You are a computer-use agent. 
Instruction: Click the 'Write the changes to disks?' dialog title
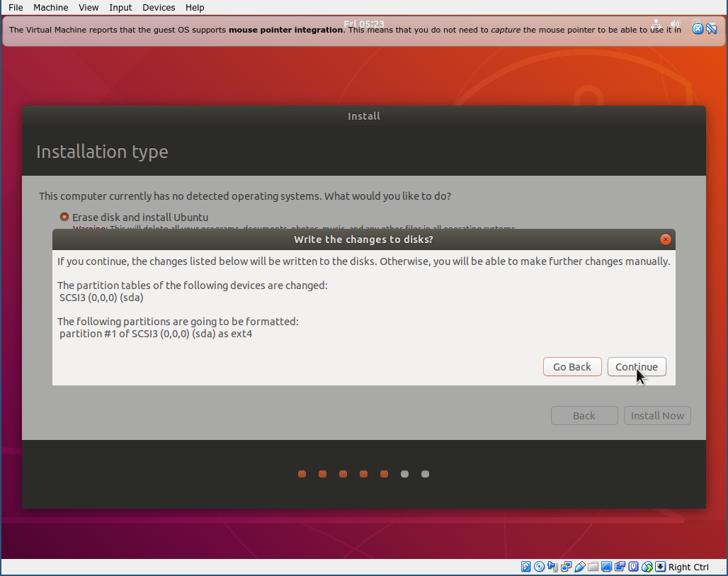point(363,239)
